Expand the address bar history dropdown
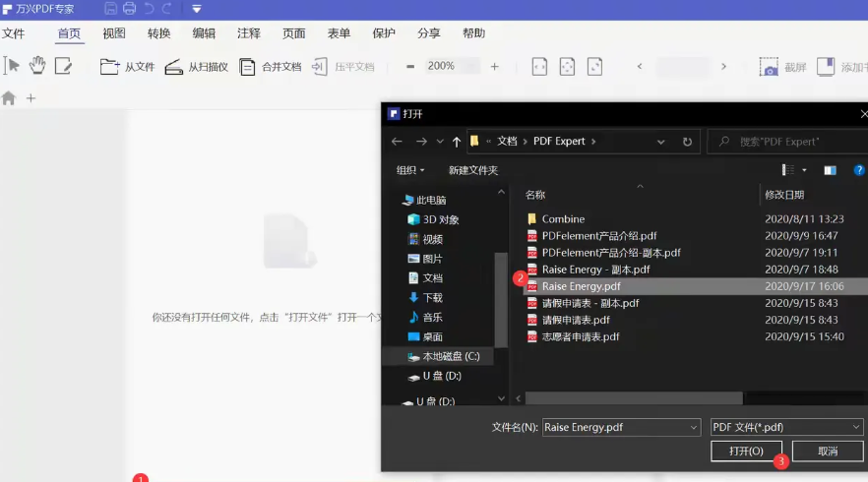Viewport: 868px width, 482px height. [661, 142]
